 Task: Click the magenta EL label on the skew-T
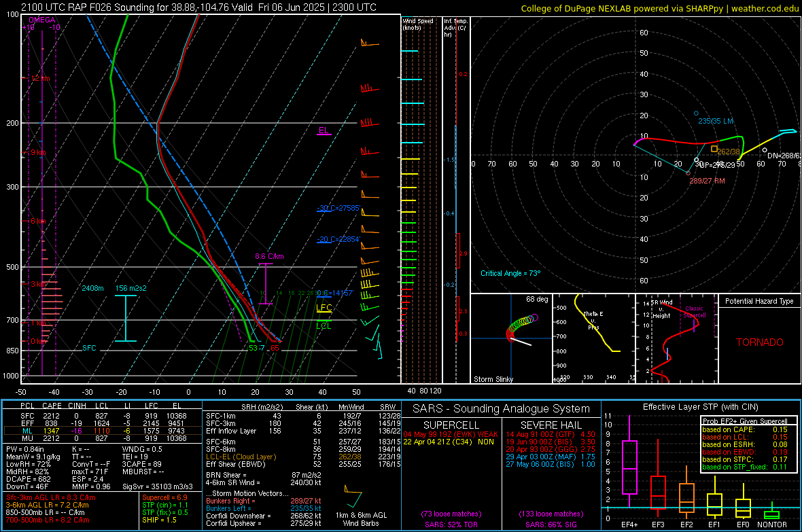pyautogui.click(x=324, y=130)
